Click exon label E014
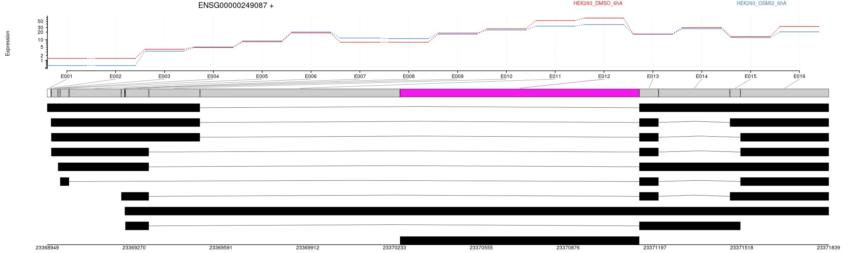 coord(702,76)
